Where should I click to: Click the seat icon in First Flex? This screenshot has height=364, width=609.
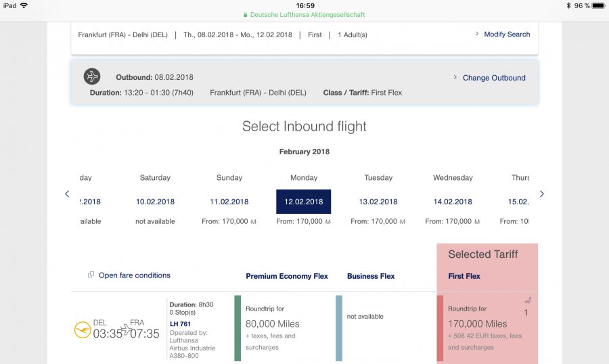(x=528, y=301)
